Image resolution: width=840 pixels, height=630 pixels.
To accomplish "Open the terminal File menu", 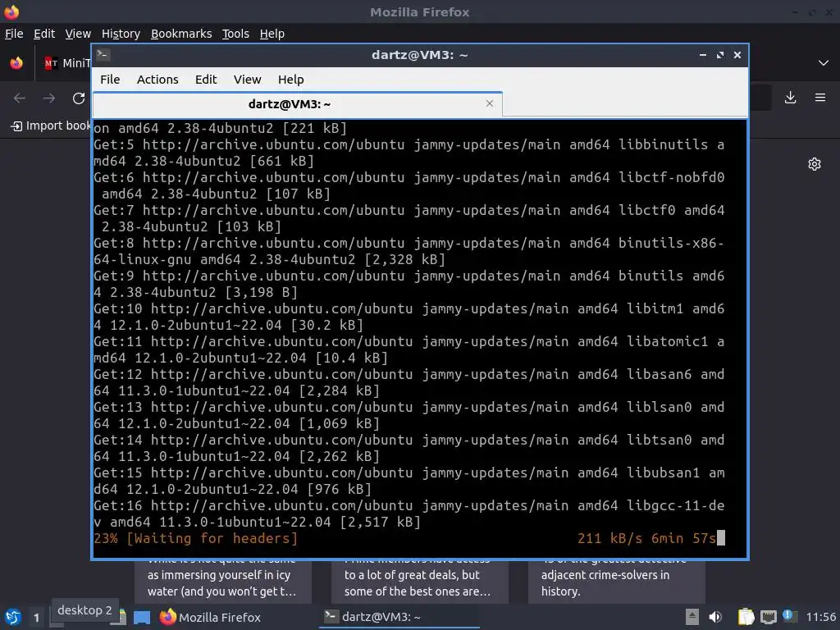I will 110,80.
